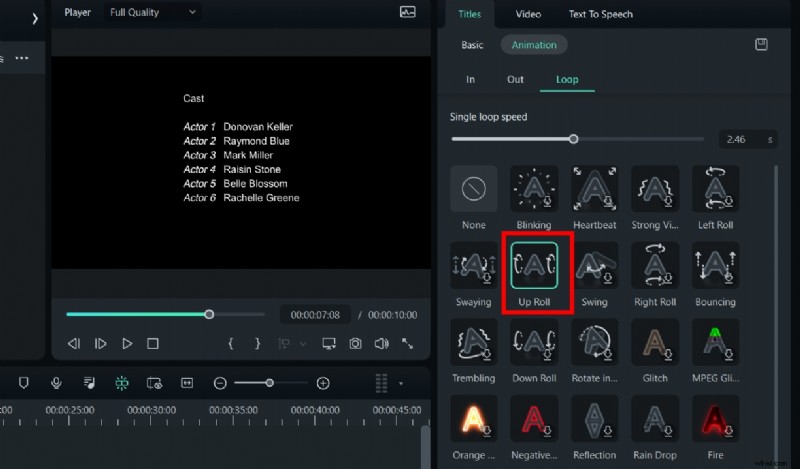Screen dimensions: 800x469
Task: Open the Full Quality dropdown
Action: point(153,13)
